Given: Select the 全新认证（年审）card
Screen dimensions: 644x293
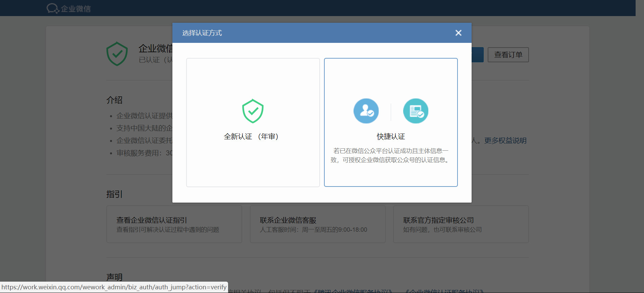Looking at the screenshot, I should (x=253, y=123).
